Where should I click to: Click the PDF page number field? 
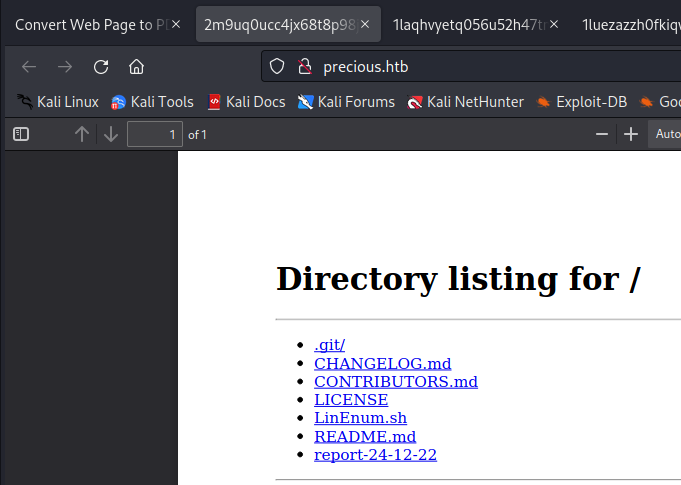[155, 134]
